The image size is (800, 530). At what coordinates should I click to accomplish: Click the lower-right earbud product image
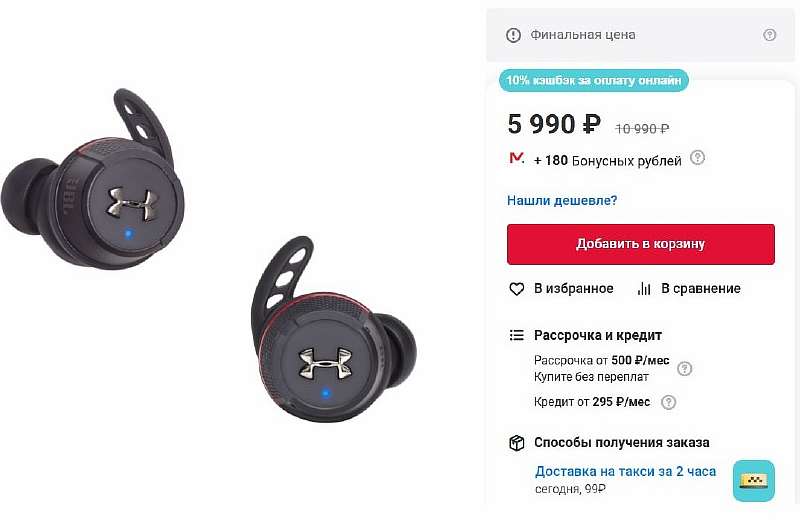click(334, 330)
